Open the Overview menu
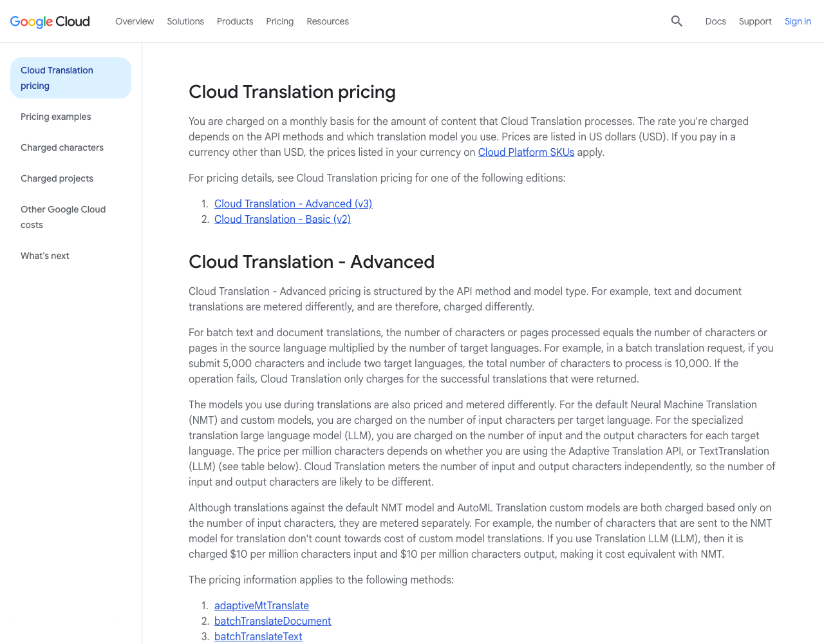Image resolution: width=824 pixels, height=644 pixels. pos(135,21)
